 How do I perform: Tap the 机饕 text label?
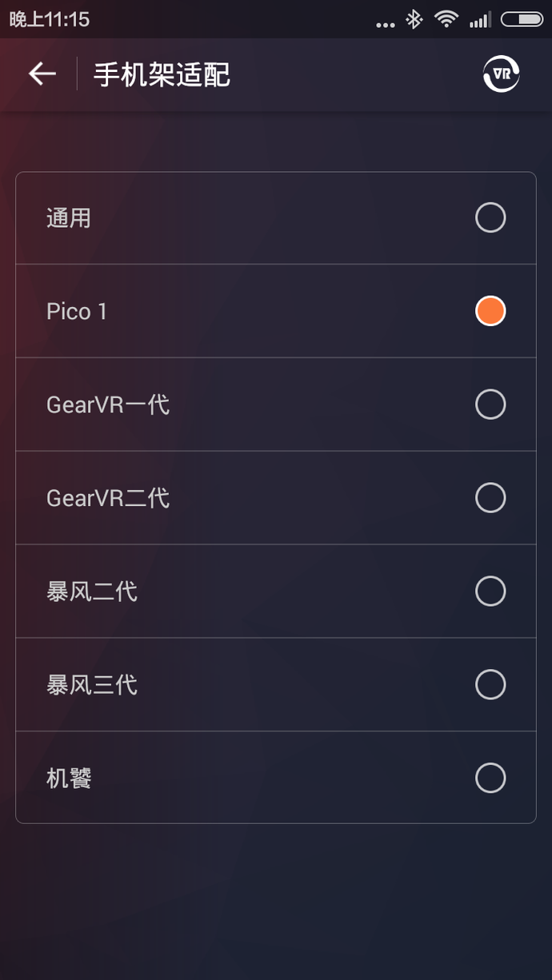(69, 778)
